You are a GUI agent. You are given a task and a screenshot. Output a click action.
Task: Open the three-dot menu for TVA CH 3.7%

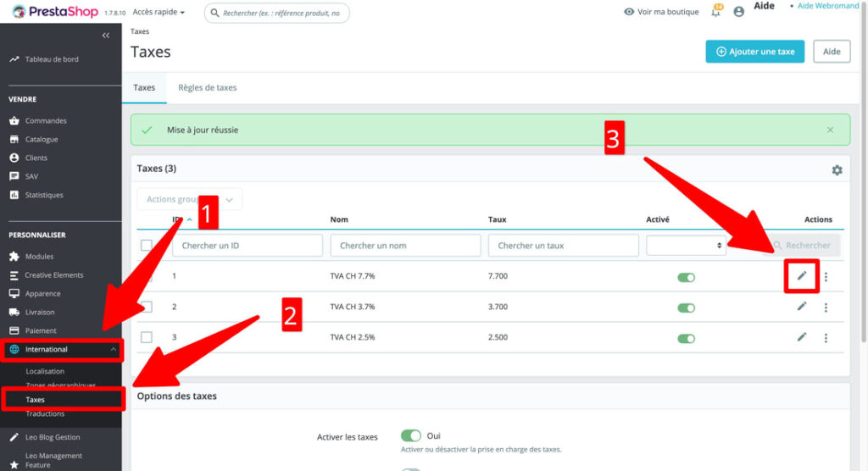(x=826, y=308)
